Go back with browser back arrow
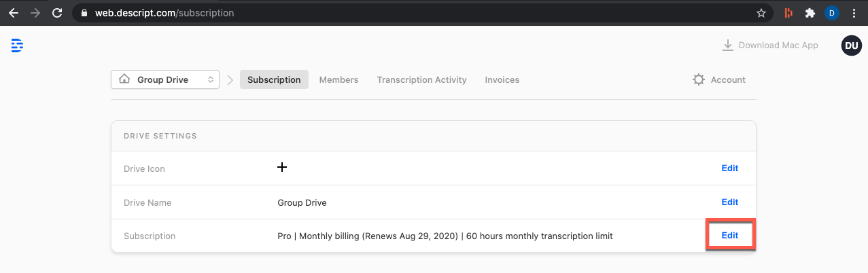The image size is (868, 273). coord(14,13)
